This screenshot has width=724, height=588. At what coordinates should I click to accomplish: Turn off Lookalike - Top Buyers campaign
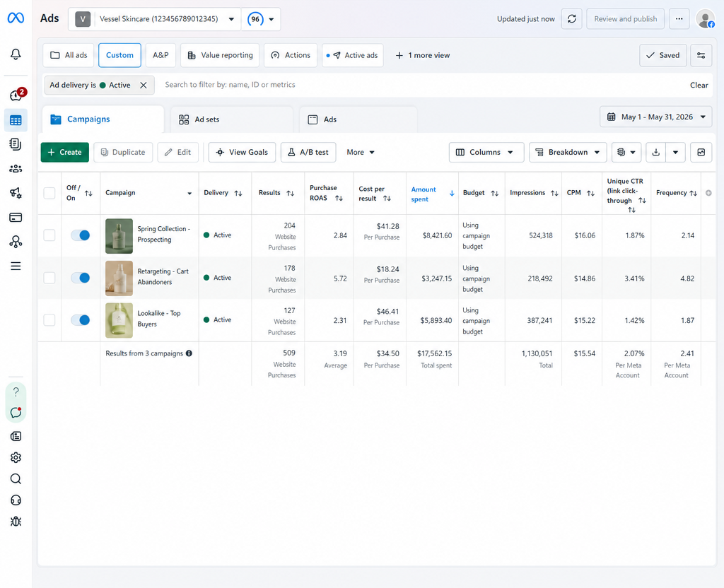point(81,320)
